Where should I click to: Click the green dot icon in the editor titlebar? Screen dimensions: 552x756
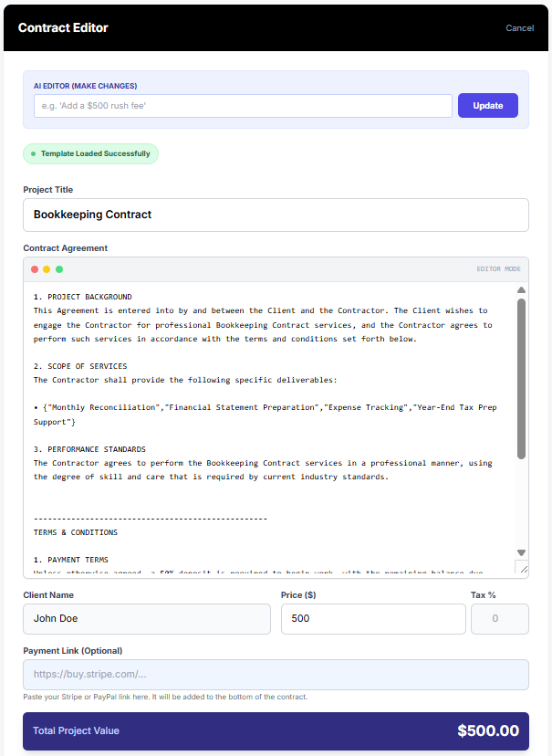click(58, 269)
